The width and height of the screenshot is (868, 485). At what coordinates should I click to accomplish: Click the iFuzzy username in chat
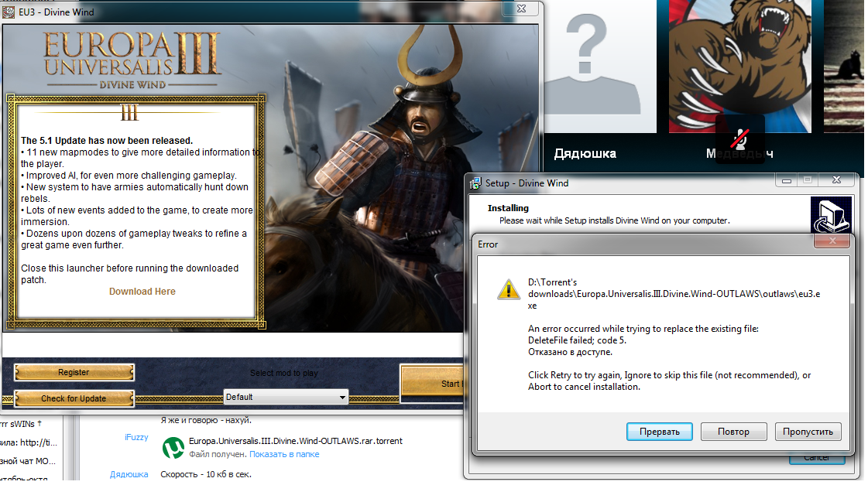point(136,437)
